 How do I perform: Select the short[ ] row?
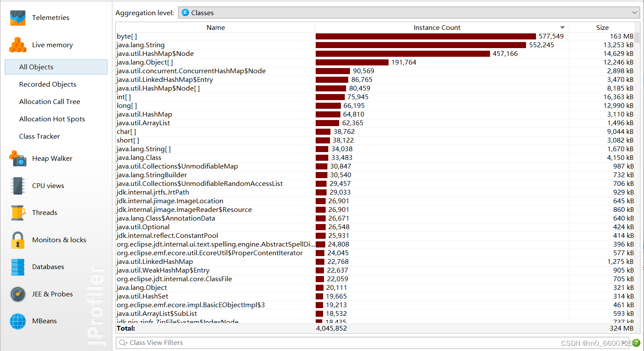376,140
